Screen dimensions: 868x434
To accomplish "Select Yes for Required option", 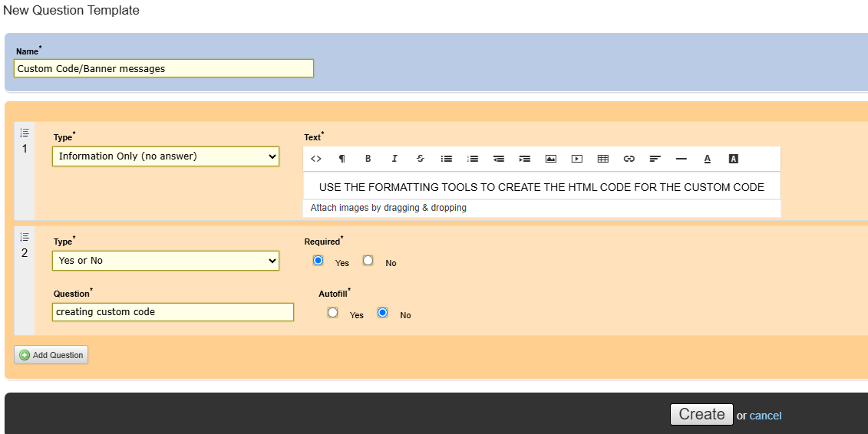I will [318, 261].
